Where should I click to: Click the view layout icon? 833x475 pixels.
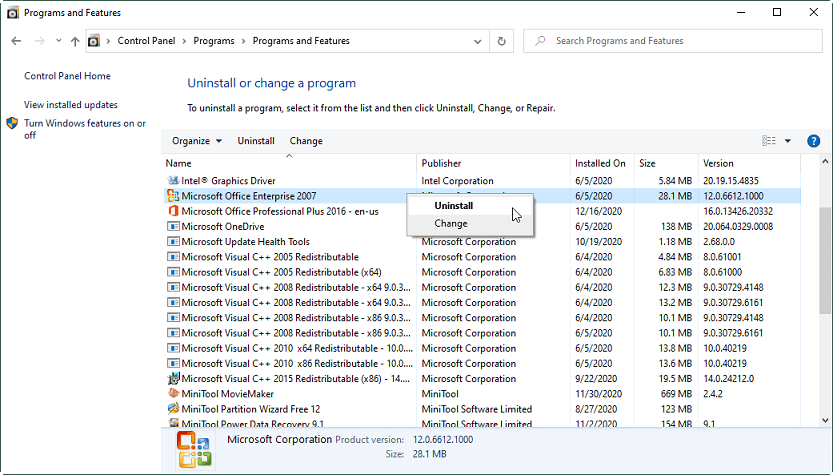point(769,141)
